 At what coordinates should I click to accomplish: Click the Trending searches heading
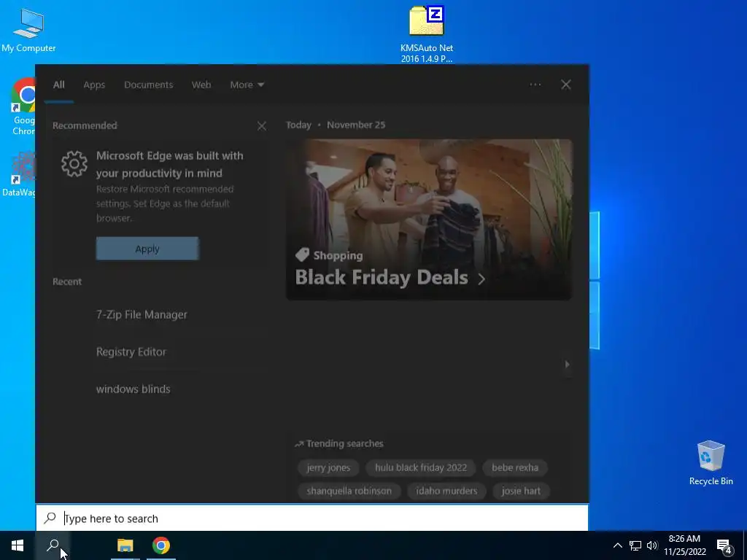[x=344, y=444]
